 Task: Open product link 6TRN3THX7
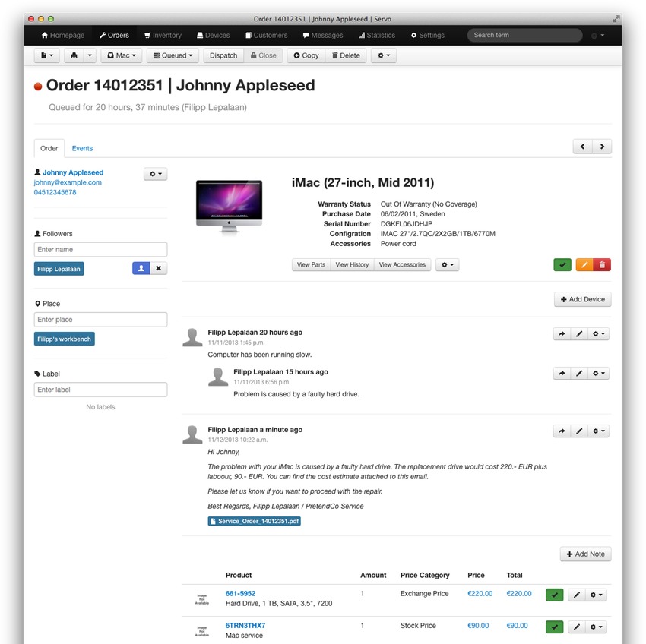coord(245,626)
